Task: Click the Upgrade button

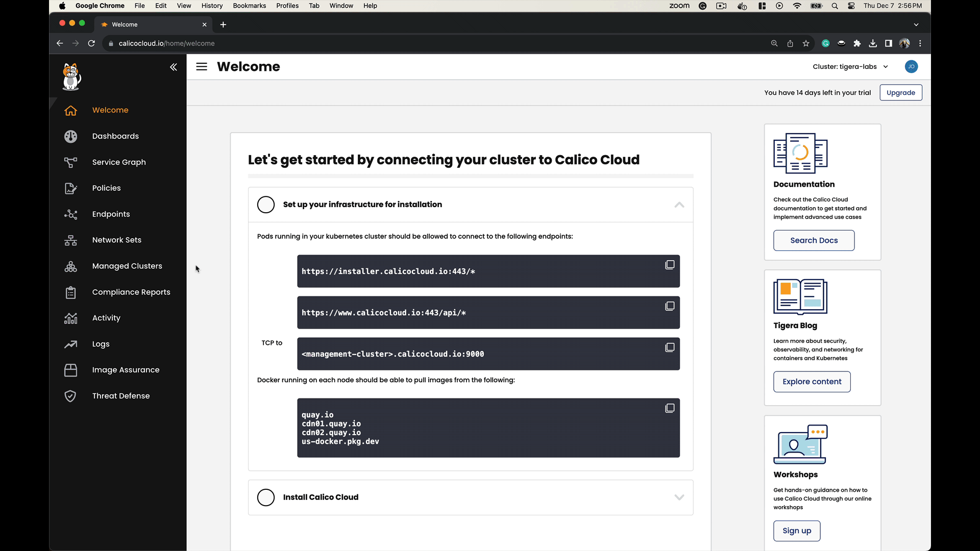Action: [900, 92]
